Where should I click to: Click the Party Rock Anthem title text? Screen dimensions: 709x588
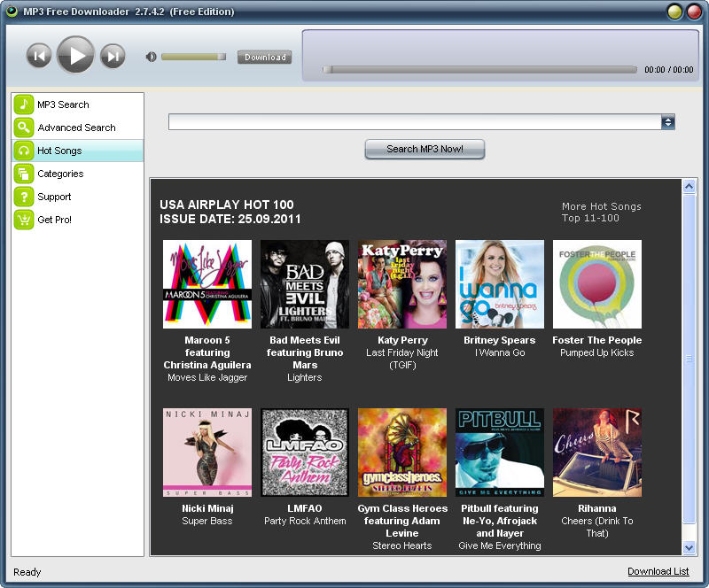[305, 521]
